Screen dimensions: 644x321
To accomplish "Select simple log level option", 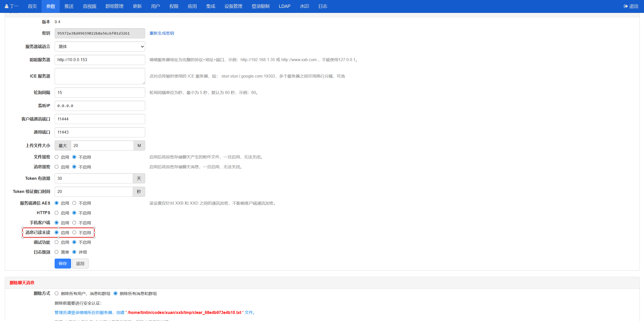I will 57,252.
